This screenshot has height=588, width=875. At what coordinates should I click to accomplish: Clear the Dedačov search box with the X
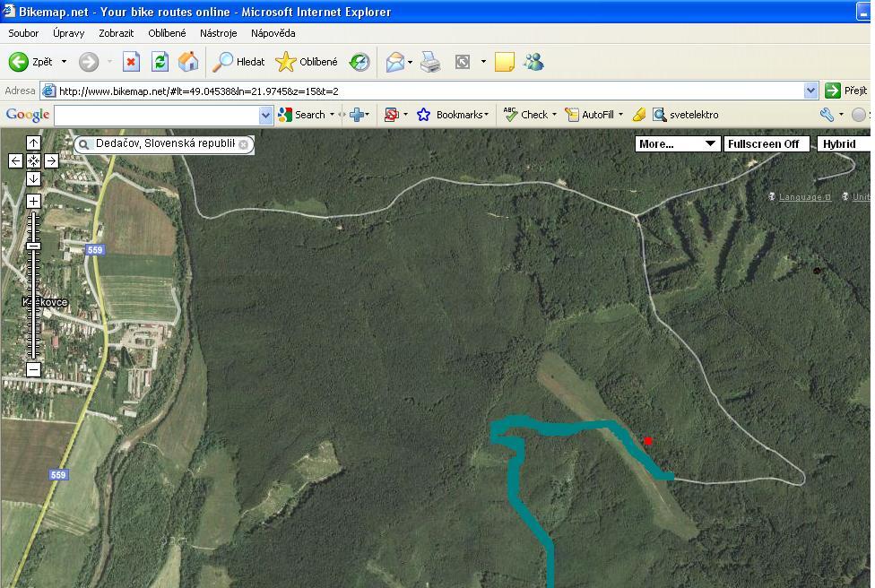[x=243, y=144]
